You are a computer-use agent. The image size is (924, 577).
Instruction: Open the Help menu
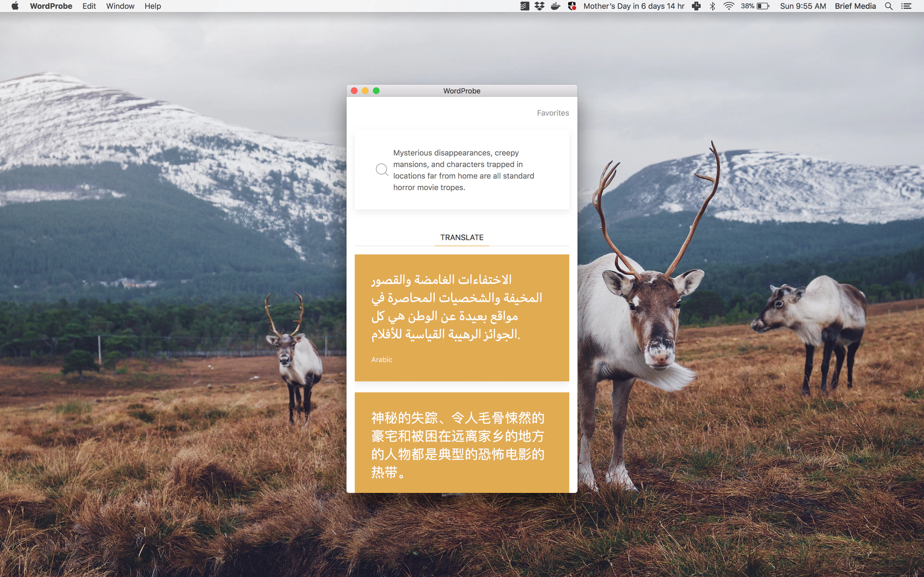click(x=152, y=6)
